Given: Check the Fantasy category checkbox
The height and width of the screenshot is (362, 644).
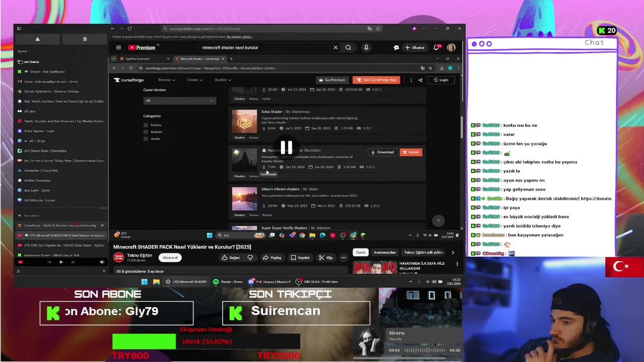Looking at the screenshot, I should (146, 125).
